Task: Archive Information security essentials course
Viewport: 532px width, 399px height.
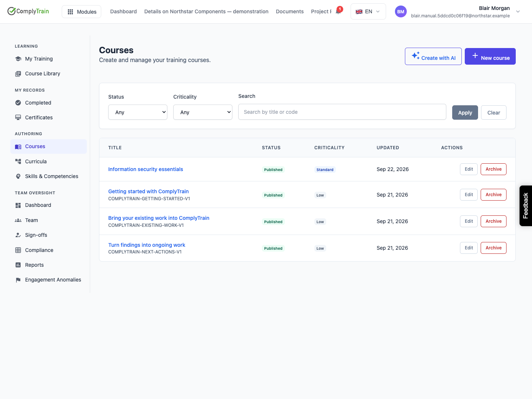Action: (x=494, y=169)
